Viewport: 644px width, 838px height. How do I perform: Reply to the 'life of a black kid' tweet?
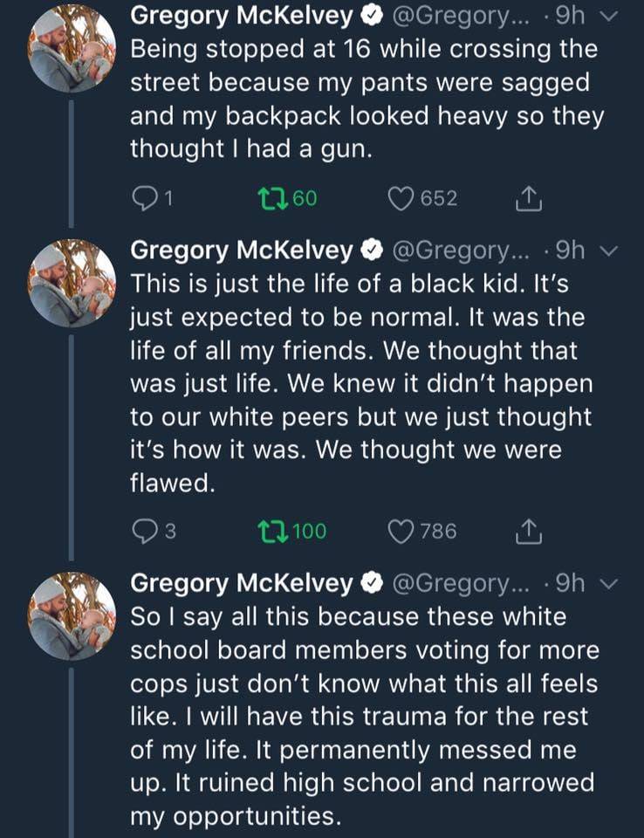tap(143, 531)
